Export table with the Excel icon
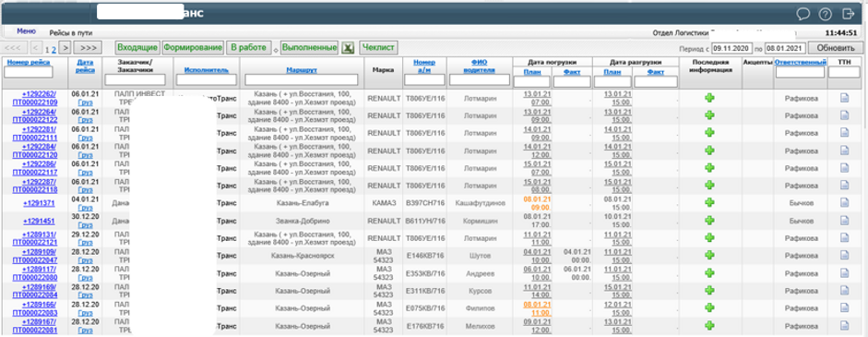Viewport: 868px width, 337px height. click(348, 48)
